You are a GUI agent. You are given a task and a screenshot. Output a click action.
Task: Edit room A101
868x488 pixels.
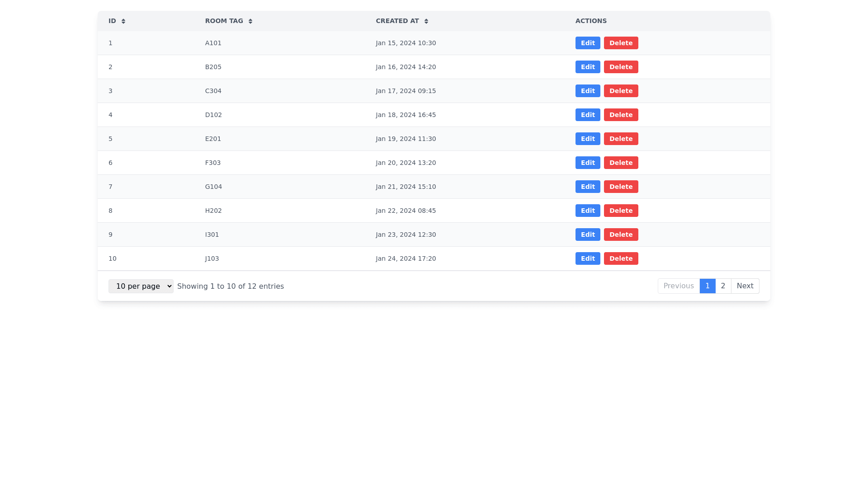point(587,43)
